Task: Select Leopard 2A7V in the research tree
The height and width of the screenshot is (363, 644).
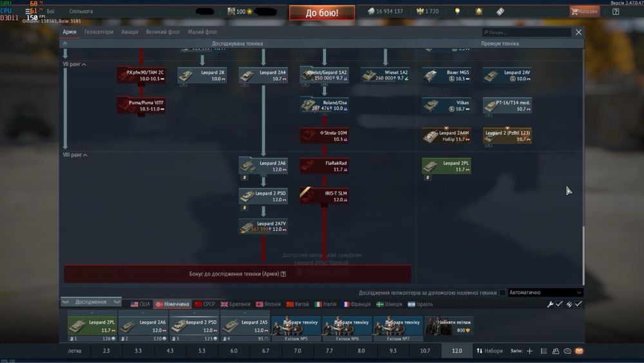Action: 263,226
